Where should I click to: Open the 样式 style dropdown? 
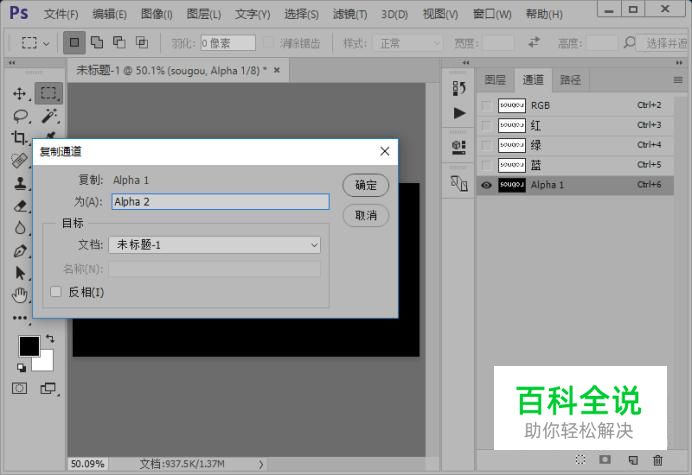tap(408, 43)
